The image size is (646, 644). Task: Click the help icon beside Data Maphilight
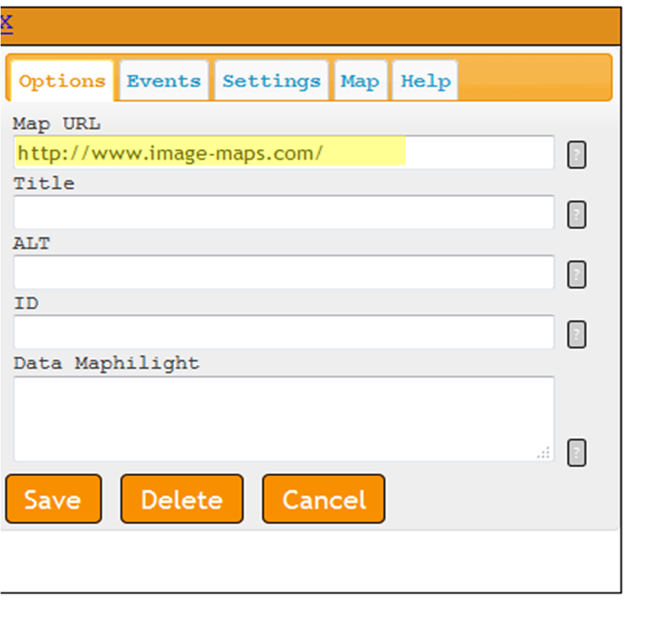(x=576, y=453)
